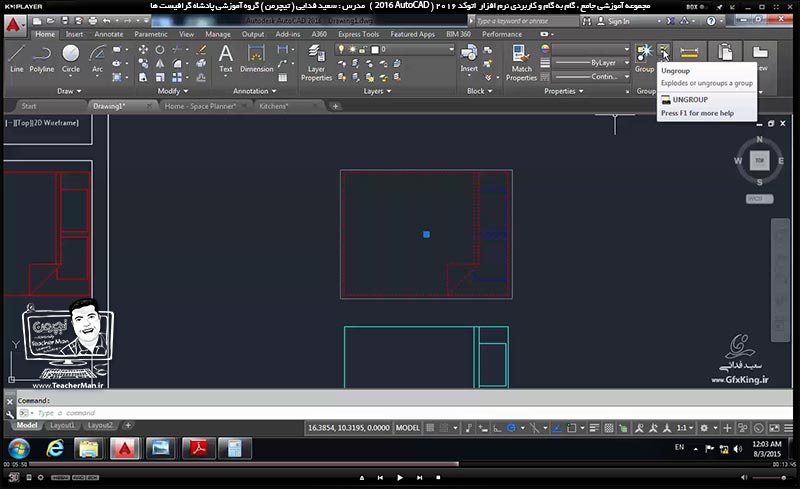Image resolution: width=800 pixels, height=489 pixels.
Task: Add a new drawing tab
Action: click(335, 106)
